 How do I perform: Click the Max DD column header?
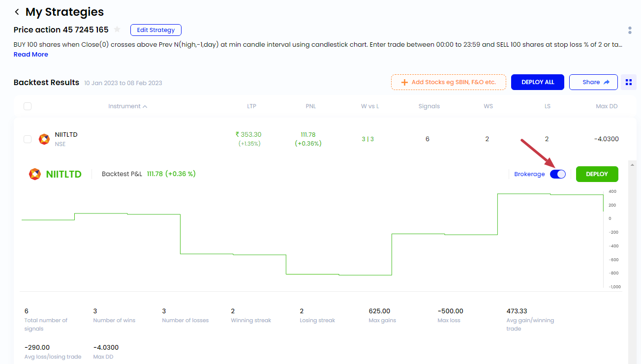tap(606, 106)
